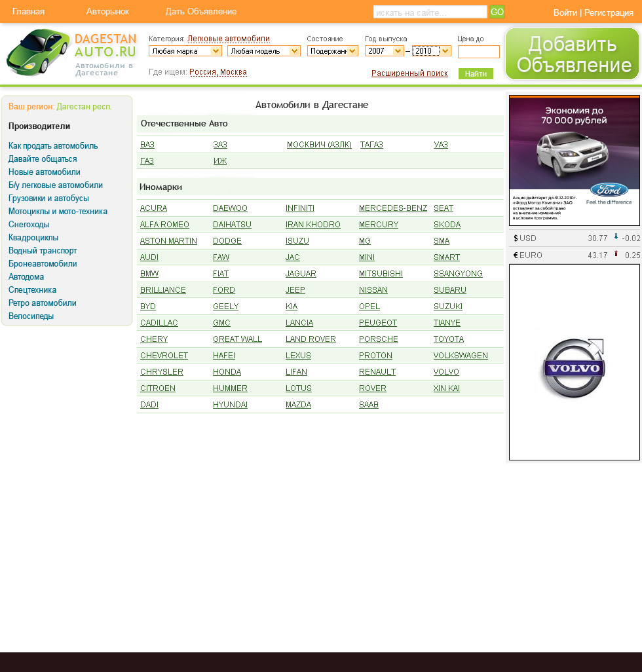Open the ASTON MARTIN brand link
The height and width of the screenshot is (672, 642).
tap(168, 241)
